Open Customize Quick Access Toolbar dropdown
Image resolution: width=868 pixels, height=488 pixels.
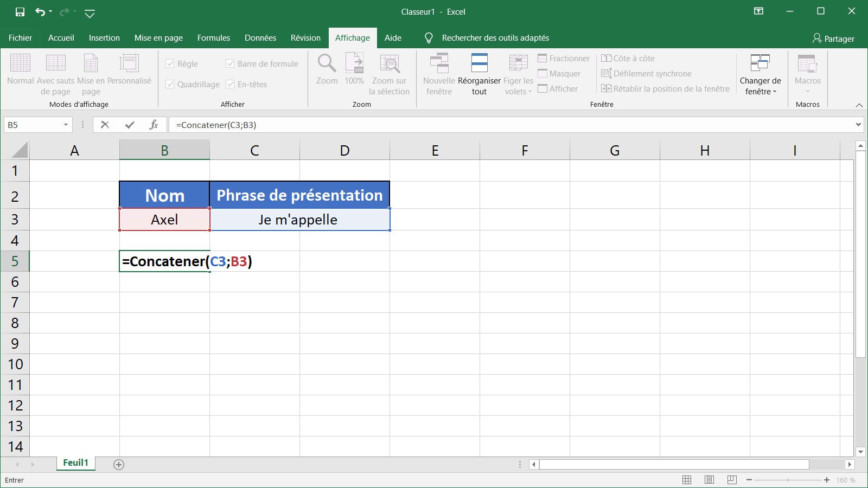(x=90, y=13)
